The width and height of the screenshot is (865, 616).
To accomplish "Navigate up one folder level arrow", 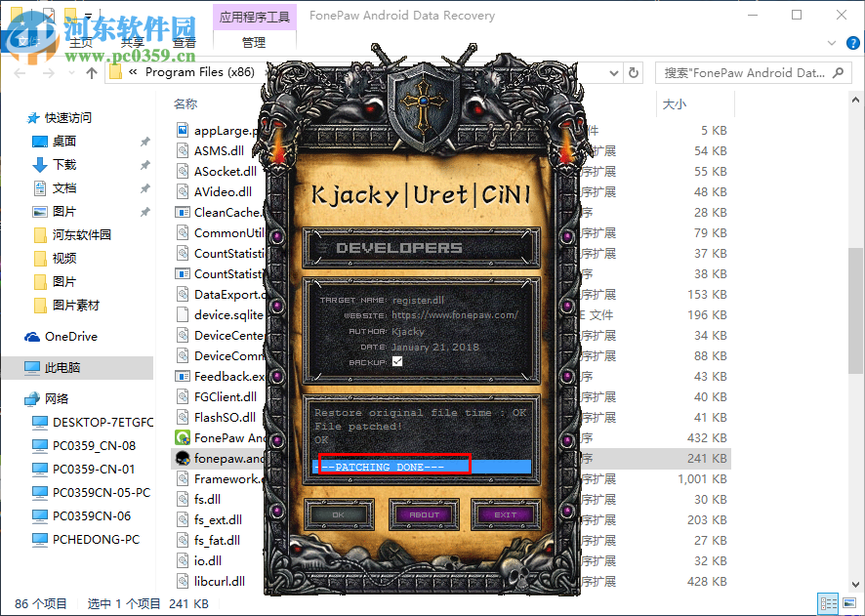I will point(92,73).
